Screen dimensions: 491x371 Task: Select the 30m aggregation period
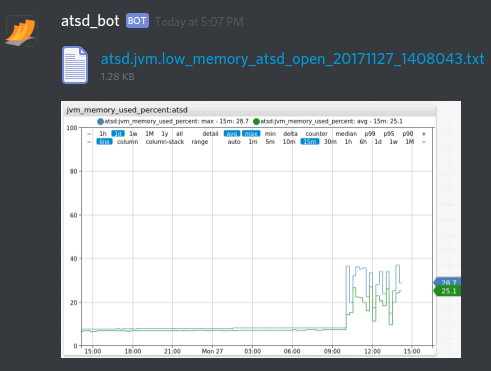click(x=330, y=142)
